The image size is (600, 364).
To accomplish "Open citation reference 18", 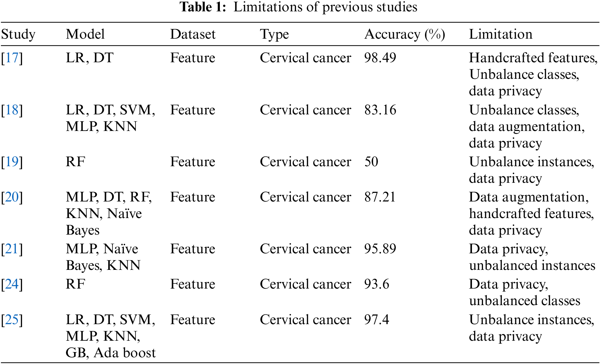I will (12, 110).
